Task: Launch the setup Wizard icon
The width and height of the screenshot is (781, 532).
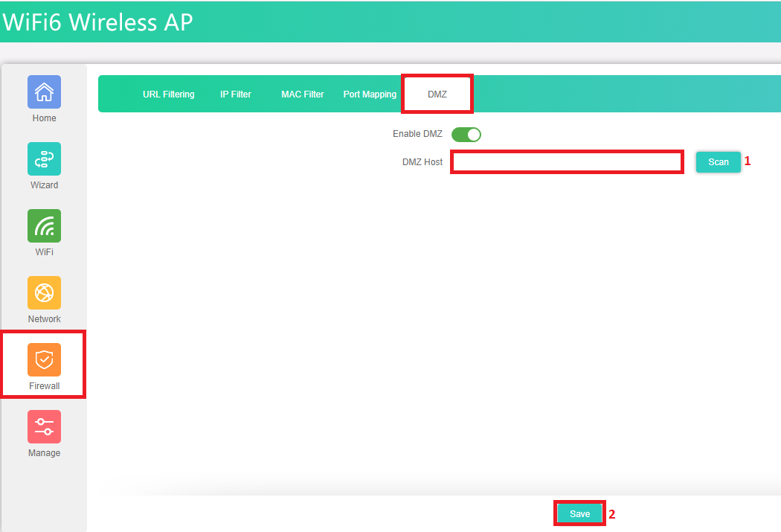Action: click(x=44, y=159)
